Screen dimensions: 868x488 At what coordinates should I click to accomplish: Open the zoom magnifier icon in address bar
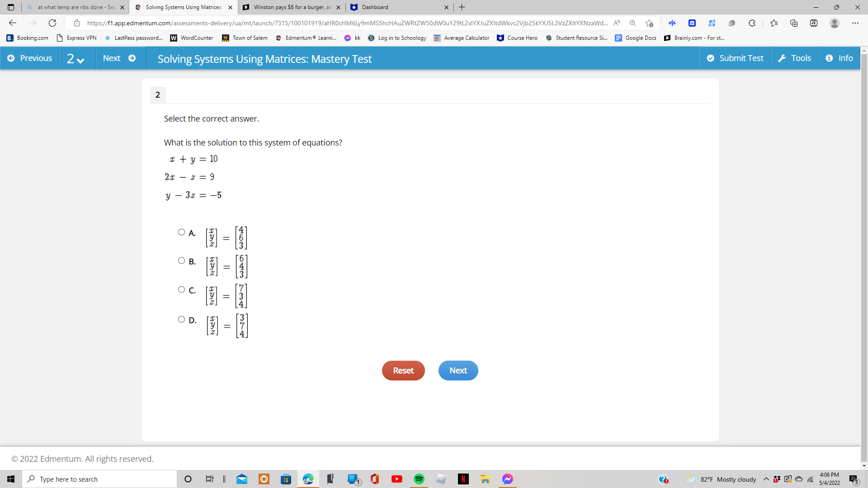pos(633,23)
